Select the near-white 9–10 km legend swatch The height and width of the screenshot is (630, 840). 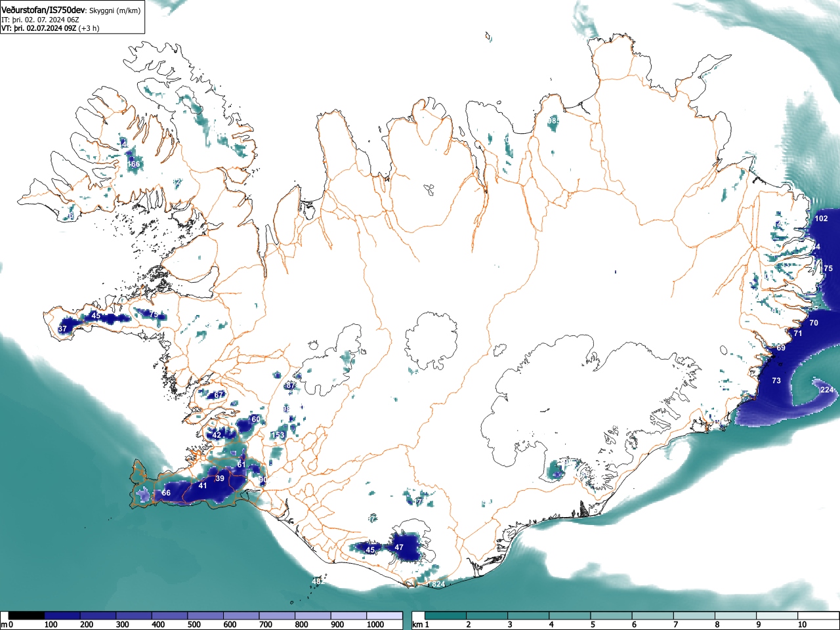pos(778,616)
